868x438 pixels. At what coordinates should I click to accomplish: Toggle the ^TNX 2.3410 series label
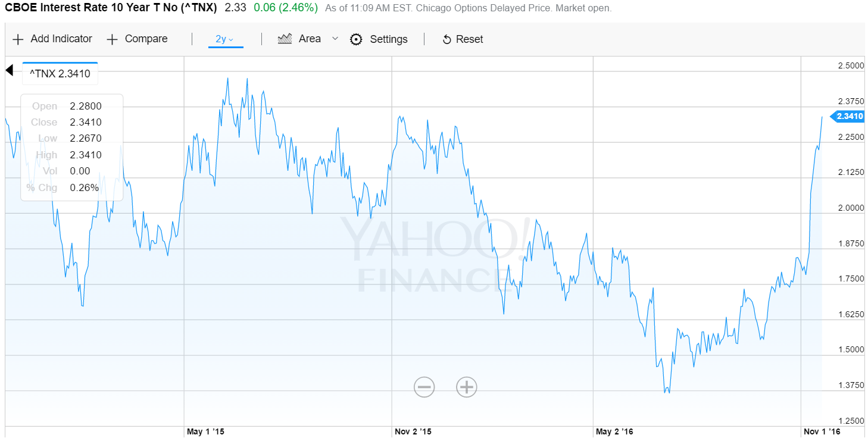[x=60, y=74]
